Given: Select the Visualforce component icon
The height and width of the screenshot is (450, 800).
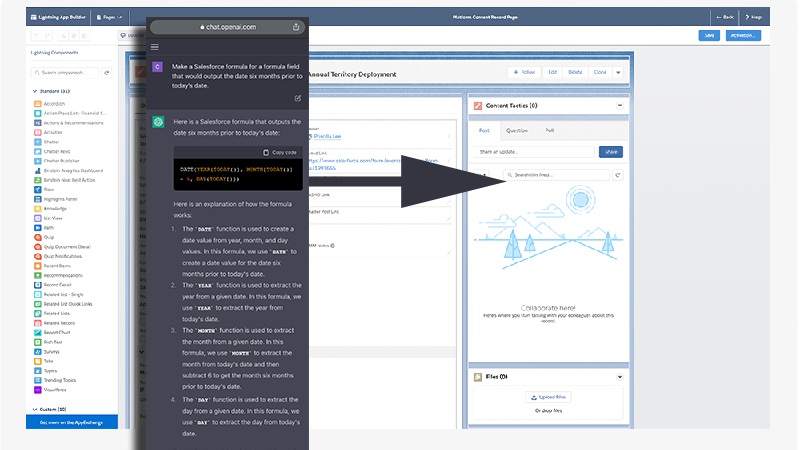Looking at the screenshot, I should pos(37,390).
